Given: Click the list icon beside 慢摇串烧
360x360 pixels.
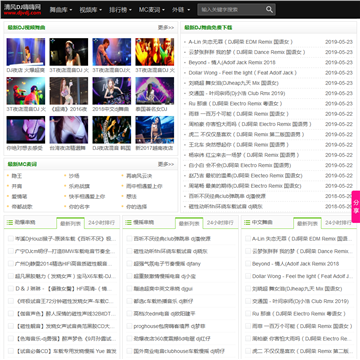Looking at the screenshot, I should point(128,222).
